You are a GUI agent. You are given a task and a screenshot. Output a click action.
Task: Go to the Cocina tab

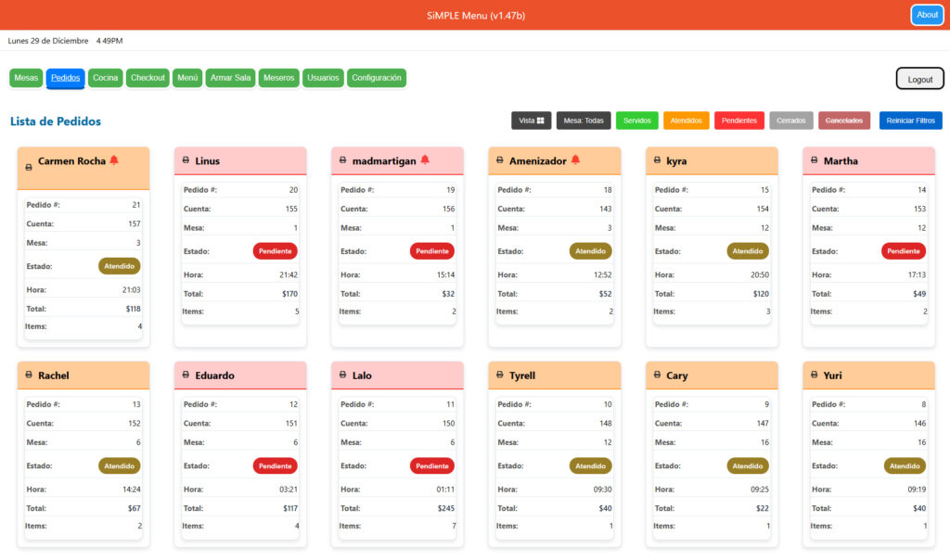(105, 78)
